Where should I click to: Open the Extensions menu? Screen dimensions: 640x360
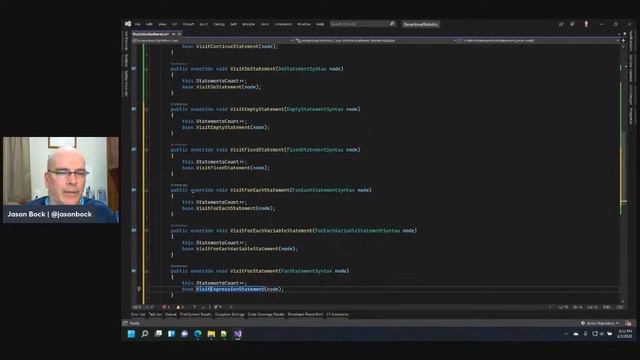283,24
